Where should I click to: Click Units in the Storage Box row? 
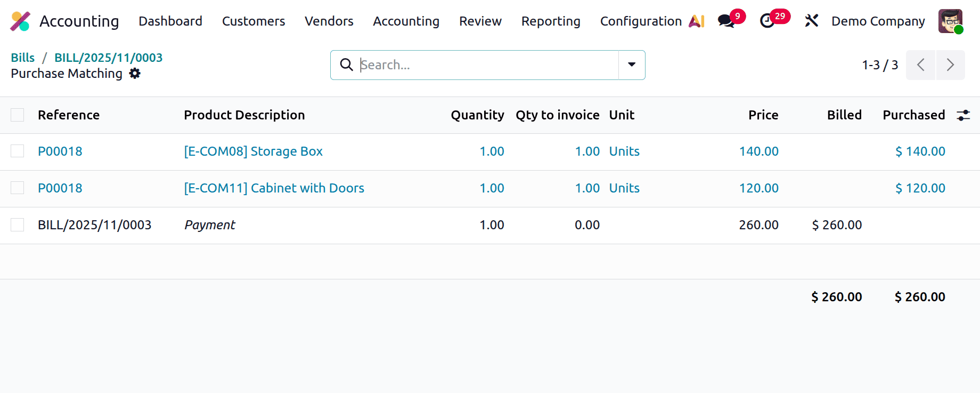click(624, 151)
